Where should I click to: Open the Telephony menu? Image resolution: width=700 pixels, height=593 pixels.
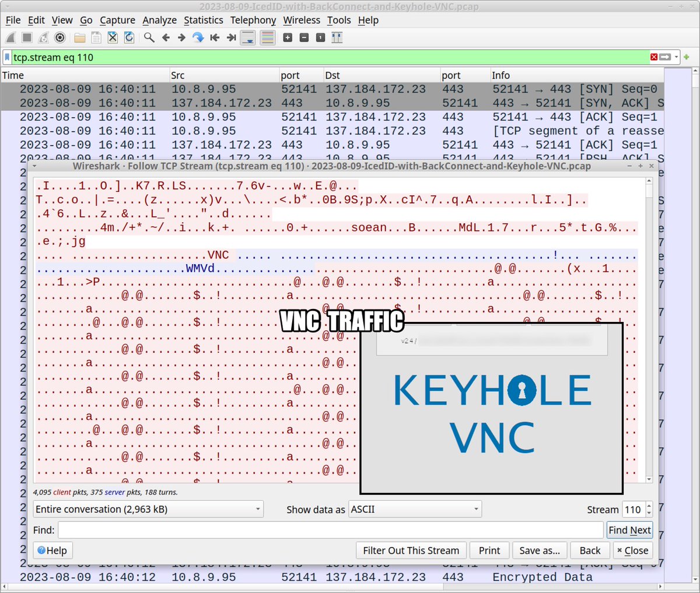[253, 20]
